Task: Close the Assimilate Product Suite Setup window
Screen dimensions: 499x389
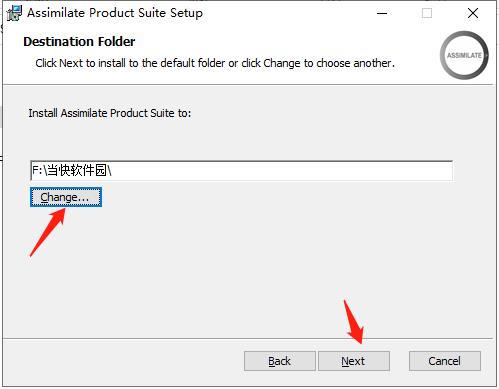Action: click(473, 13)
